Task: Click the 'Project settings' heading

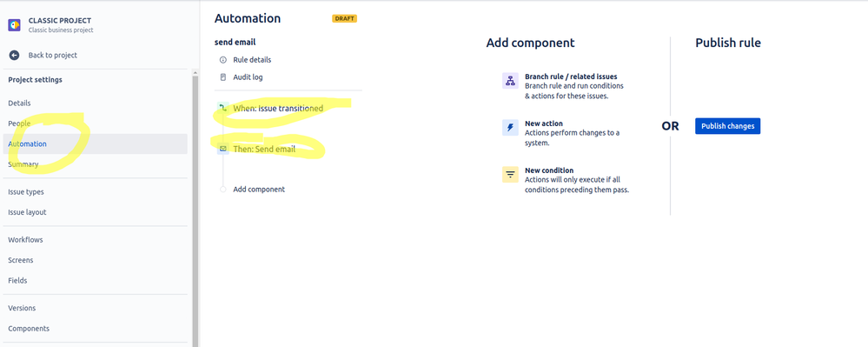Action: (36, 80)
